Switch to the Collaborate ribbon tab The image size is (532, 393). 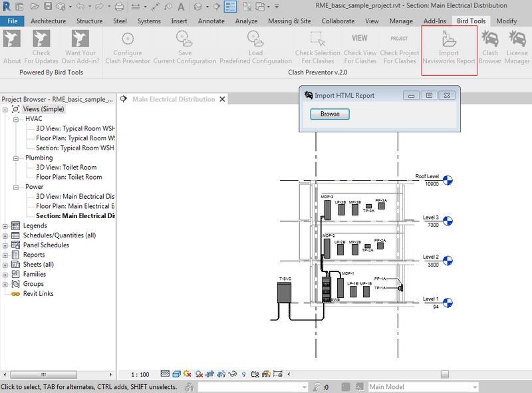[x=338, y=21]
